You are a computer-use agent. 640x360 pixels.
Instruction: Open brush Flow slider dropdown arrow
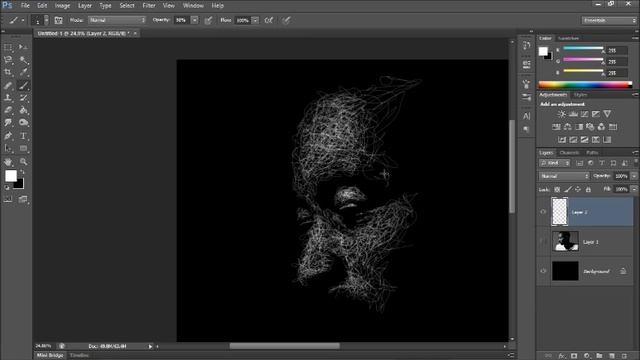click(x=255, y=20)
